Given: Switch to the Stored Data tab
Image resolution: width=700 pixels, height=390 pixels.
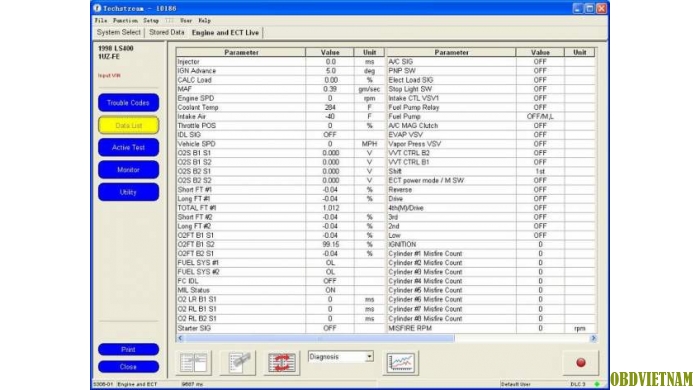Looking at the screenshot, I should pos(167,33).
